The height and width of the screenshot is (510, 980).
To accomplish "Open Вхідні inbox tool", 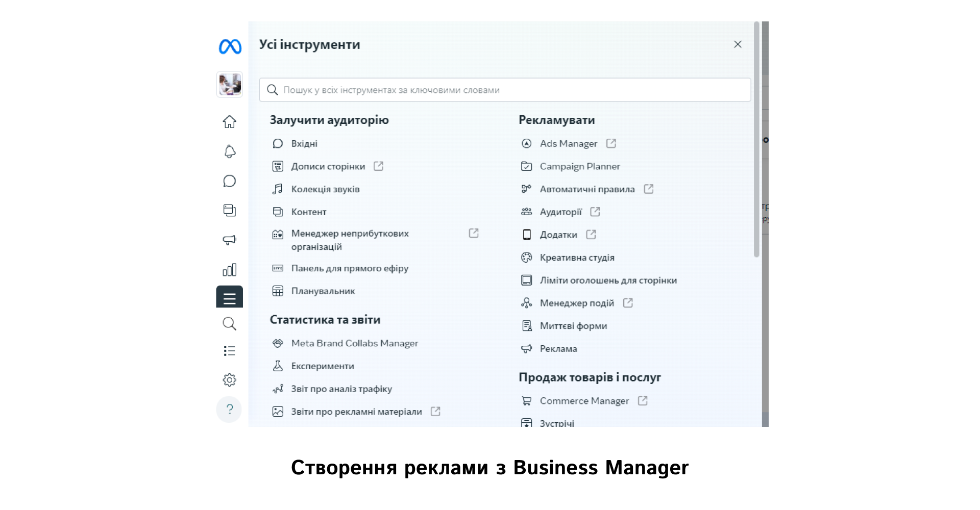I will 304,144.
